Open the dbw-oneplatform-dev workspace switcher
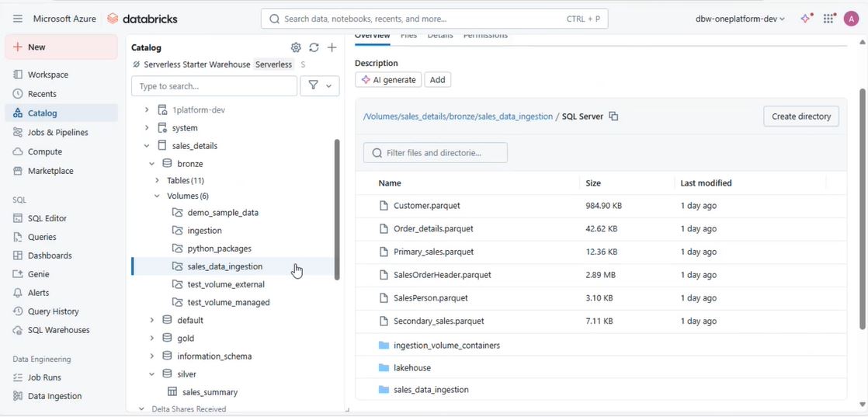Image resolution: width=868 pixels, height=417 pixels. pyautogui.click(x=740, y=19)
